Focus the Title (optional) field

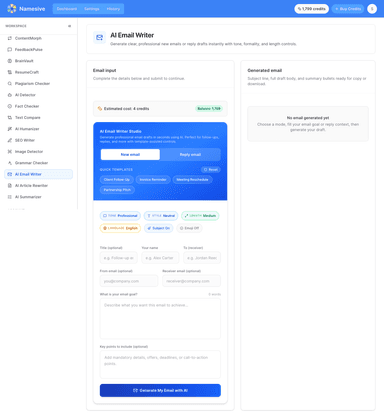click(x=119, y=258)
